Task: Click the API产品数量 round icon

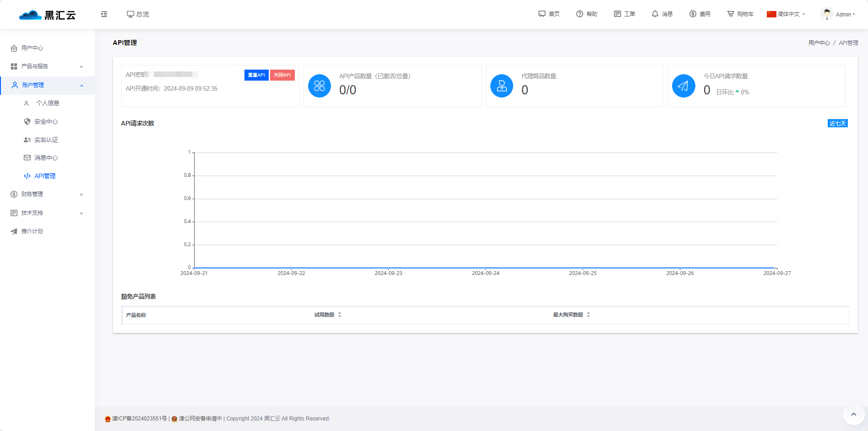Action: point(320,86)
